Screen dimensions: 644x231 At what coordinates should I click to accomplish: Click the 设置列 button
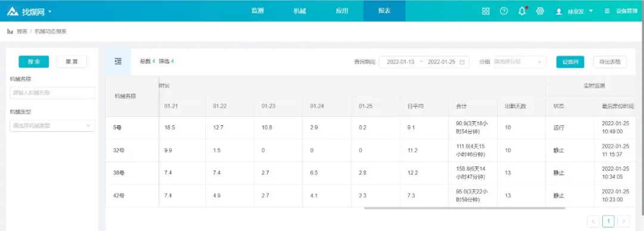570,62
